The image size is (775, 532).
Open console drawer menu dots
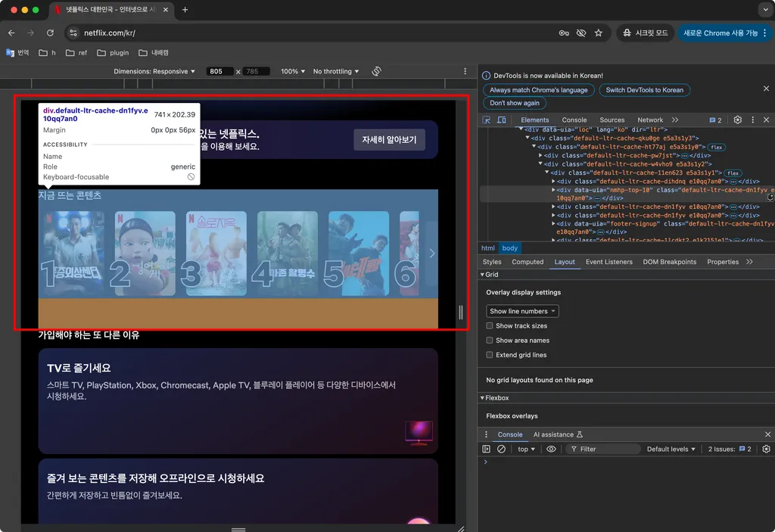[x=486, y=434]
